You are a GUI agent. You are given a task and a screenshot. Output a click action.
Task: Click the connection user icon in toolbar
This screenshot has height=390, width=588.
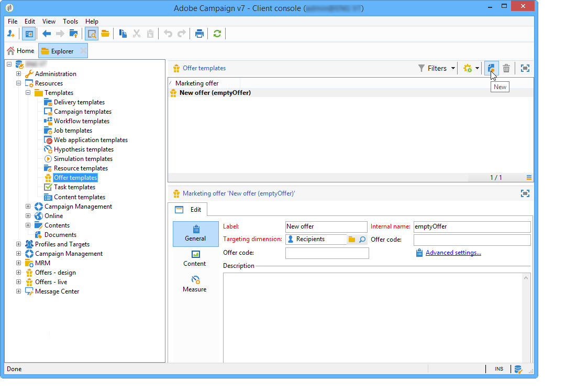pos(11,34)
